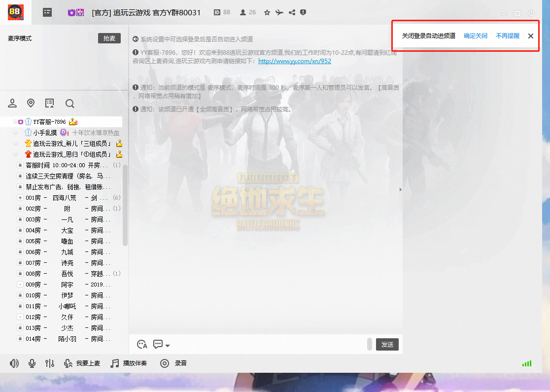View online user count 26
Image resolution: width=550 pixels, height=392 pixels.
pos(247,12)
